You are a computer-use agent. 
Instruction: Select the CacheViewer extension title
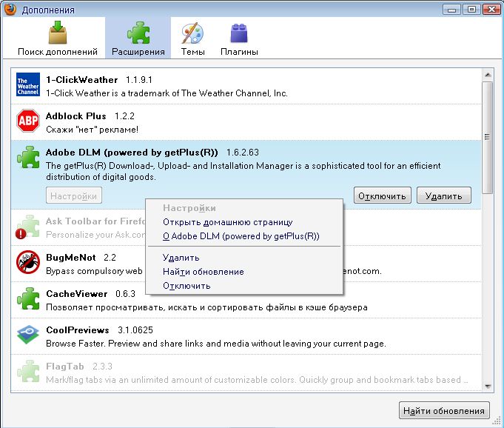pyautogui.click(x=76, y=293)
